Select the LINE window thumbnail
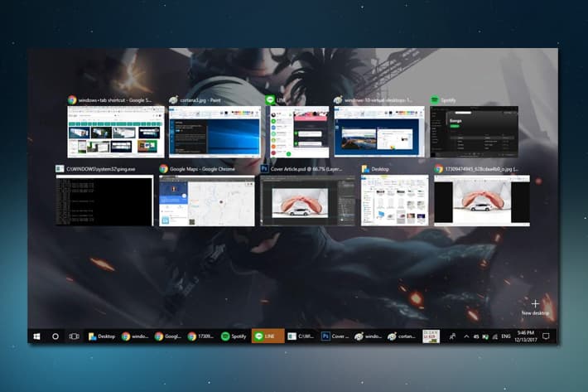The width and height of the screenshot is (588, 392). [297, 132]
